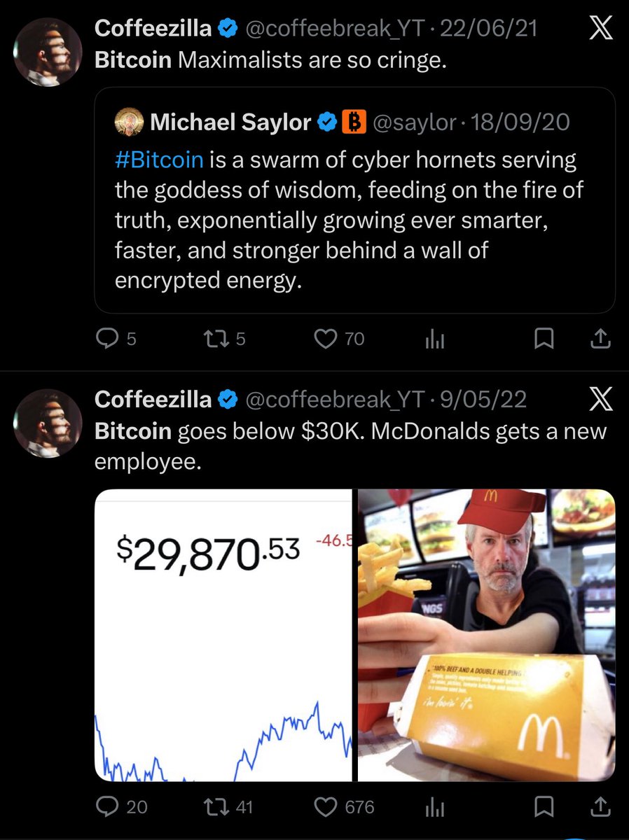
Task: Share the McDonalds employee tweet
Action: [600, 806]
